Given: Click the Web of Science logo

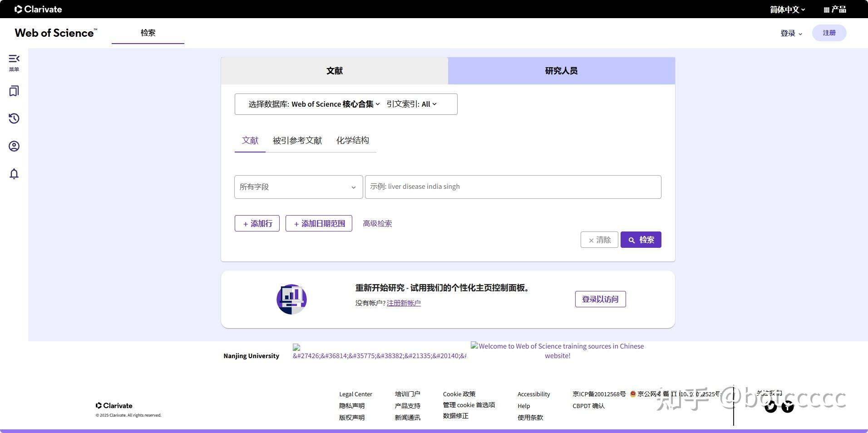Looking at the screenshot, I should [x=56, y=33].
